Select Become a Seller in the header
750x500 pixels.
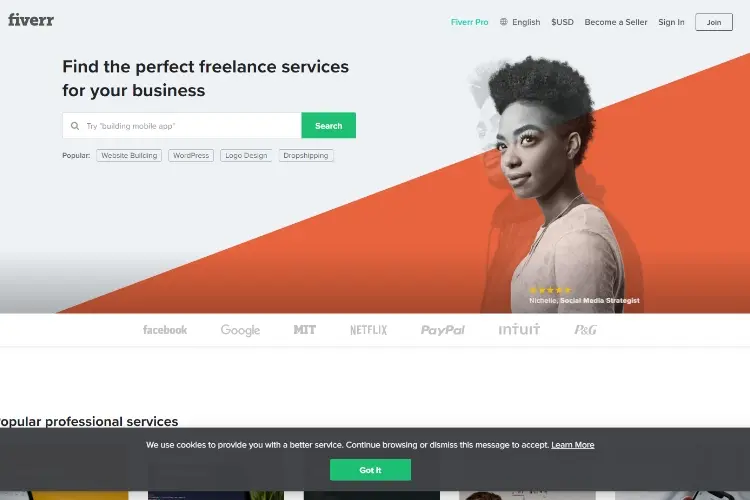click(616, 22)
